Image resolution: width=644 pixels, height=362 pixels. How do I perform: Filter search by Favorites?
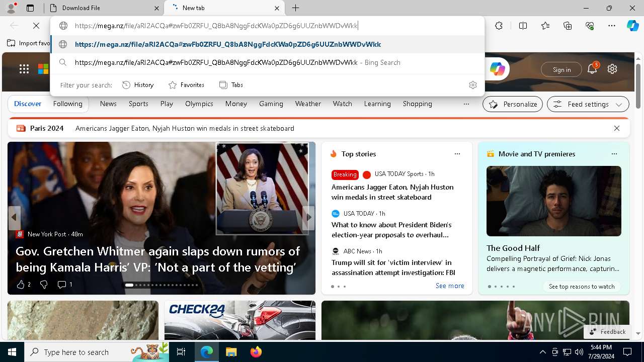pyautogui.click(x=186, y=85)
